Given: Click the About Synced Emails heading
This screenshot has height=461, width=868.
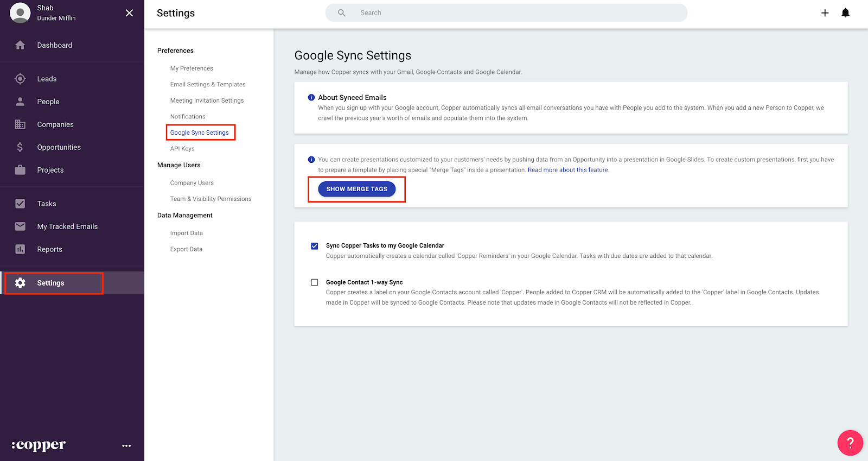Looking at the screenshot, I should click(x=352, y=98).
